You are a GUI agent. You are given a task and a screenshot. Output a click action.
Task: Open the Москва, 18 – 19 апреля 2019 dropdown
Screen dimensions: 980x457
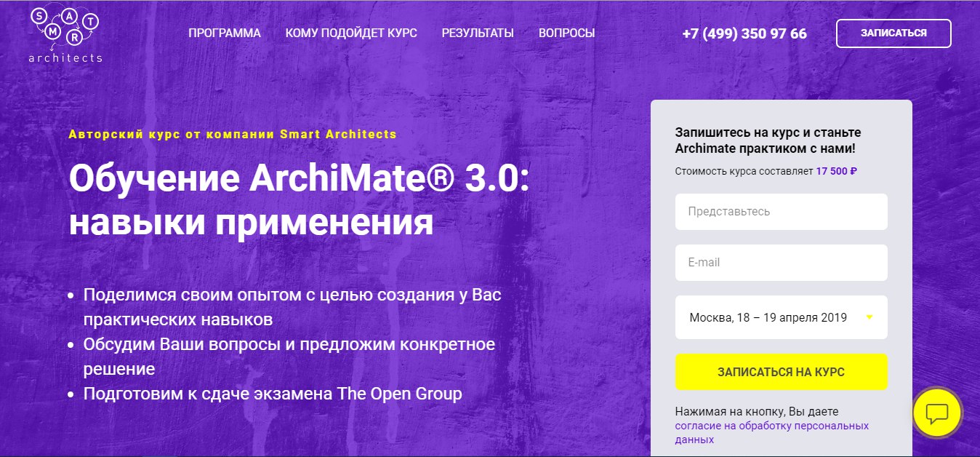781,317
